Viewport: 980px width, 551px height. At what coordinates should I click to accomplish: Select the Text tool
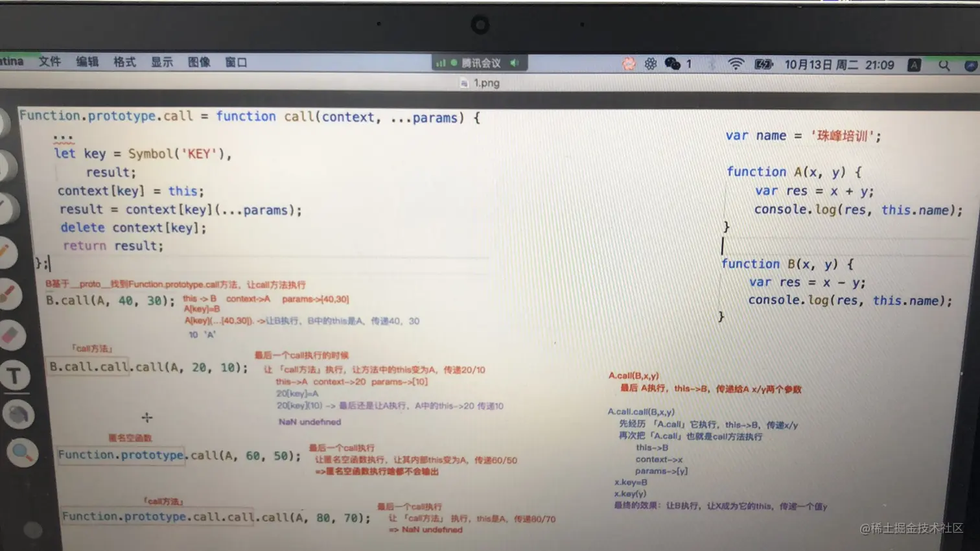15,375
